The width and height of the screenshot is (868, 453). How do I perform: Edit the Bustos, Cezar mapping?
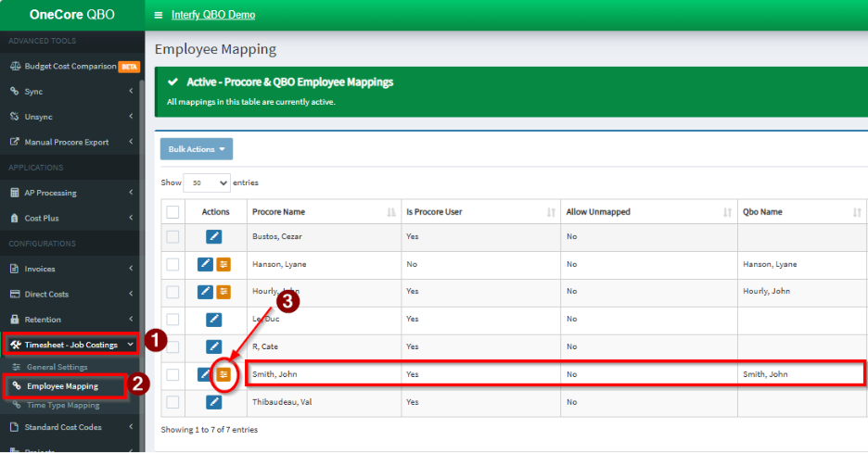213,237
